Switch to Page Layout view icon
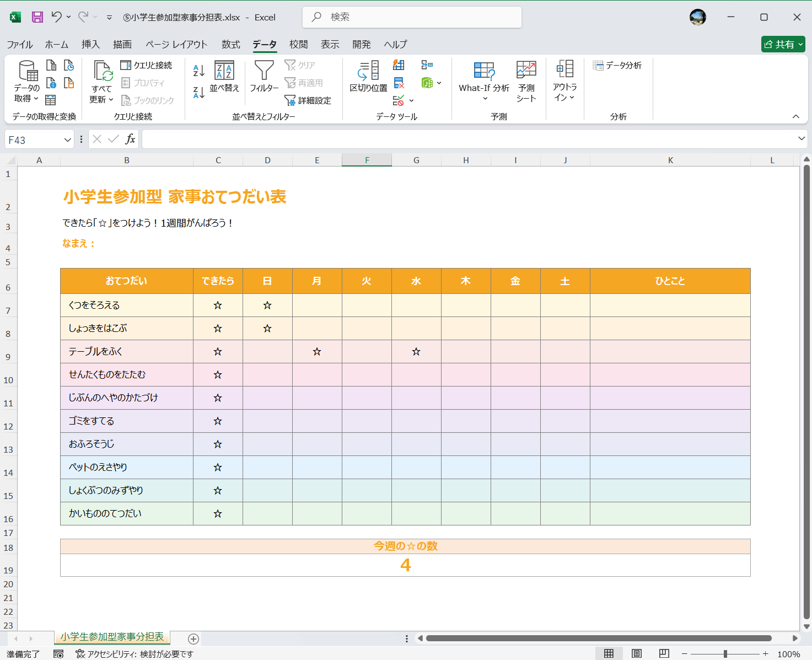The height and width of the screenshot is (660, 812). (x=637, y=653)
